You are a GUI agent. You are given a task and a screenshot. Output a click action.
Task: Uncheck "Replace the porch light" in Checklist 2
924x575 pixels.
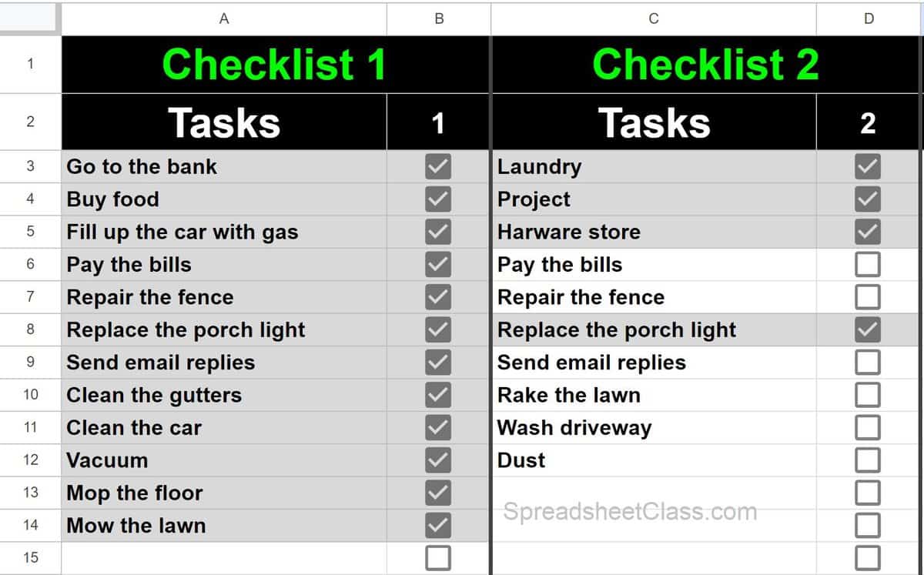(867, 329)
